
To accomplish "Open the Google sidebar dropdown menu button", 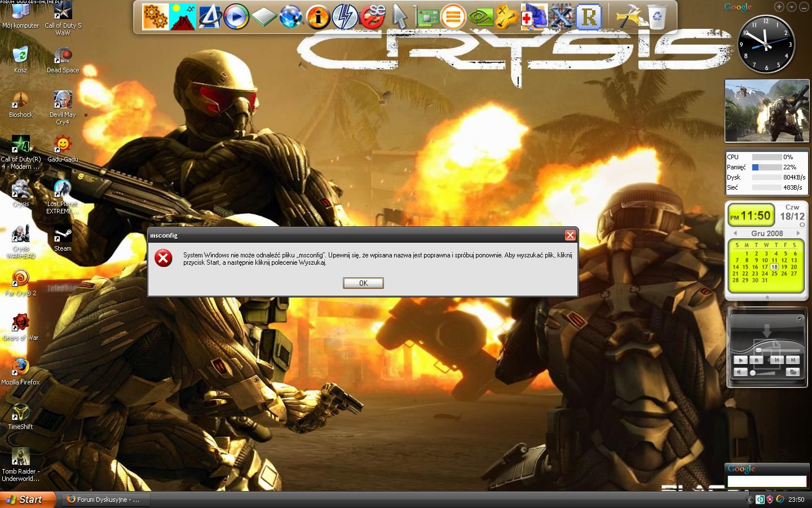I will click(x=791, y=7).
